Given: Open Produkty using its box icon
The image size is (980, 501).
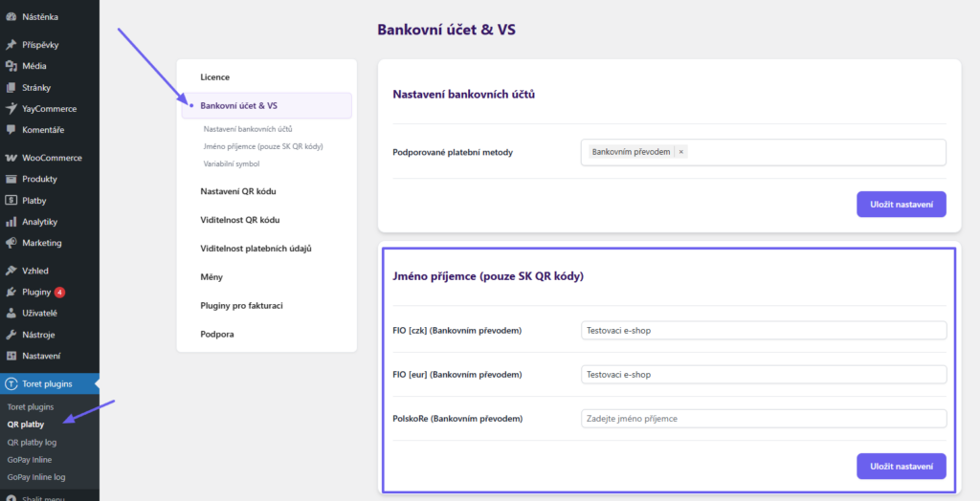Looking at the screenshot, I should (11, 179).
